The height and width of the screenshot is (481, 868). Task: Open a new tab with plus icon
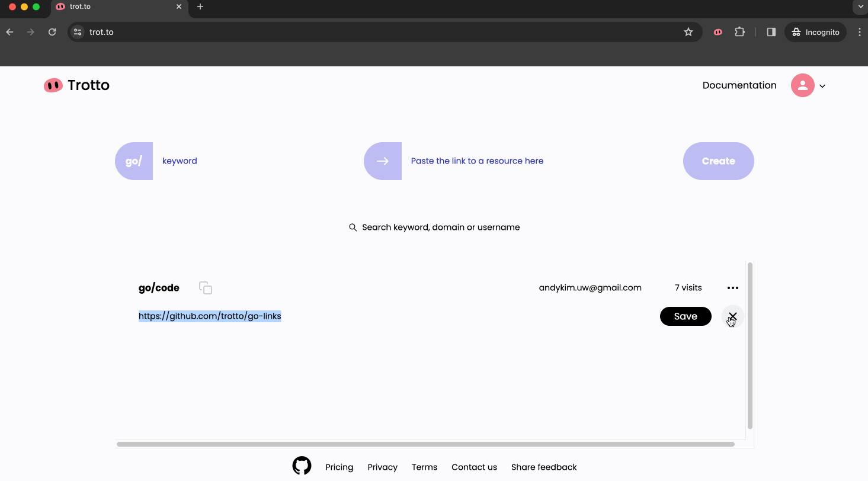point(200,7)
